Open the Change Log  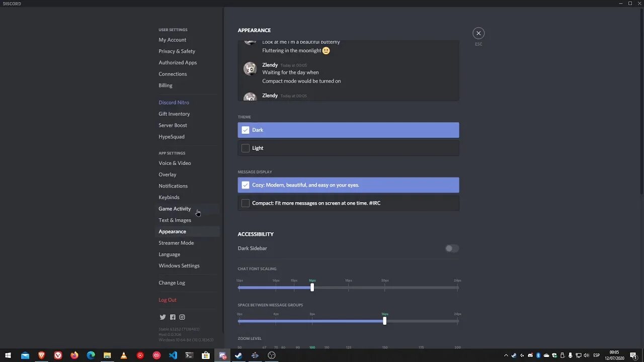(x=172, y=283)
